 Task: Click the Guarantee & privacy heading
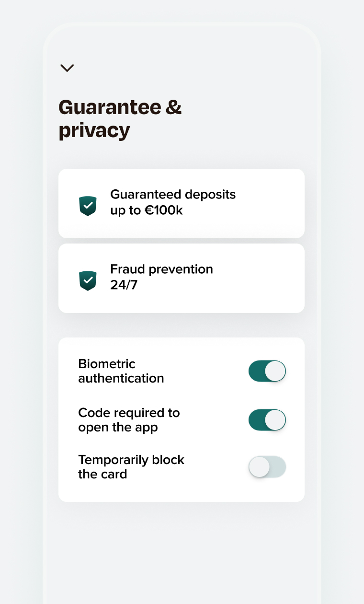click(120, 118)
